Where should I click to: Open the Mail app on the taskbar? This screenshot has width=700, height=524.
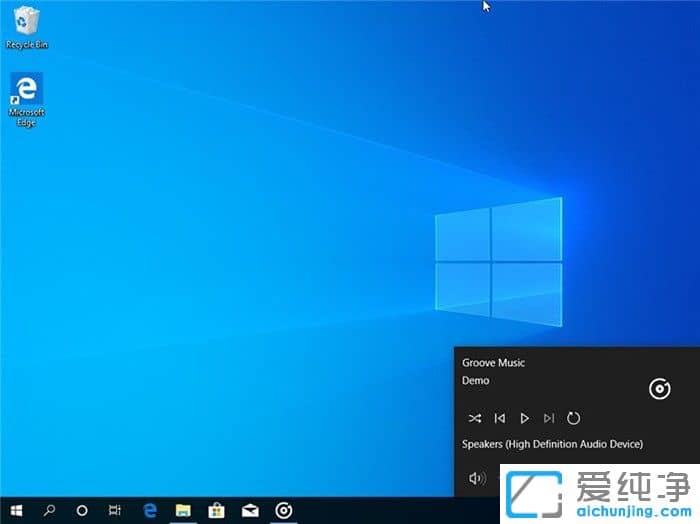250,510
